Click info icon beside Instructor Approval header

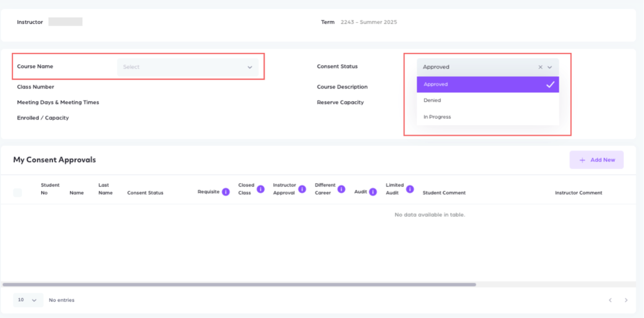pos(302,189)
